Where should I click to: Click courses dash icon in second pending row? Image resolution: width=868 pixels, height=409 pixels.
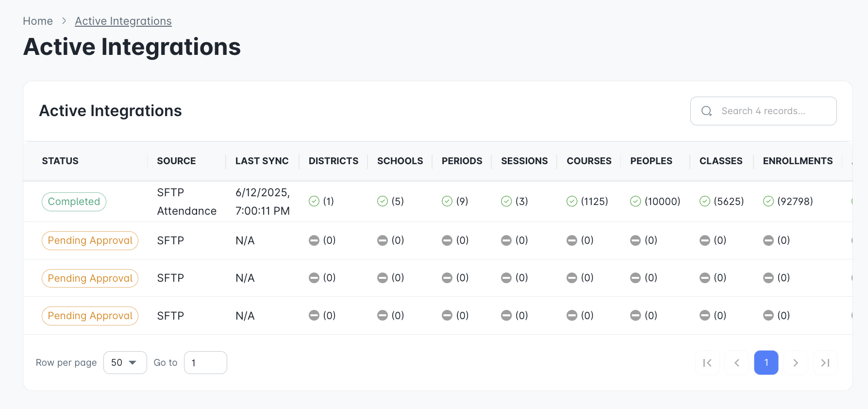tap(572, 278)
